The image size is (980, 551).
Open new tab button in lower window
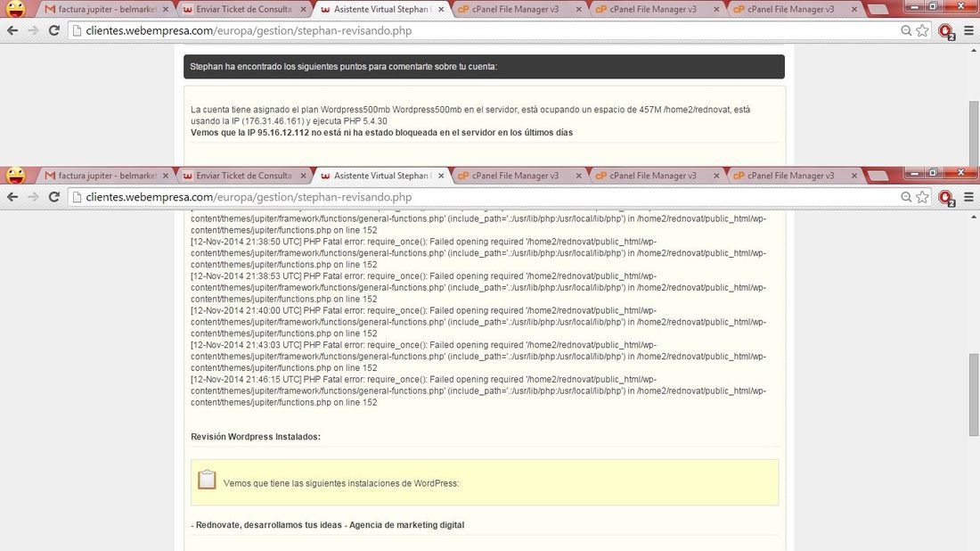[x=878, y=176]
